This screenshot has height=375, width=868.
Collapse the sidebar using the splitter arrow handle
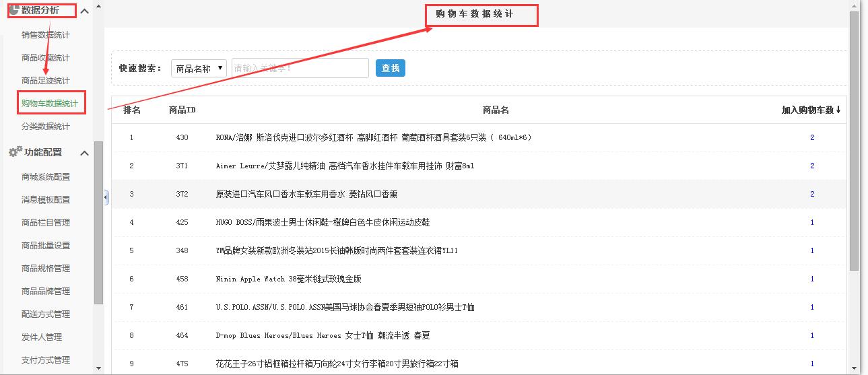[106, 197]
